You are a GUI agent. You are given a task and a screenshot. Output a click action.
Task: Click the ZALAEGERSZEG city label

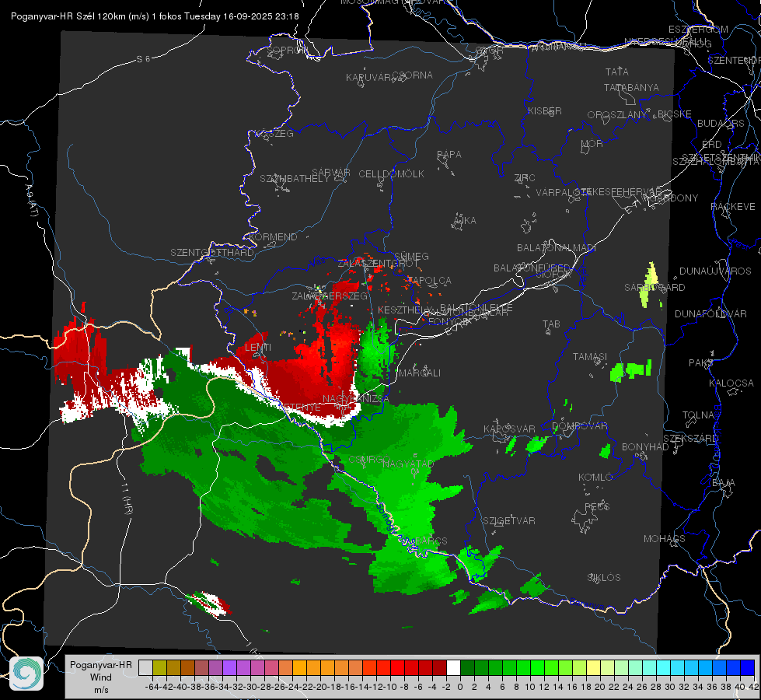click(x=330, y=296)
